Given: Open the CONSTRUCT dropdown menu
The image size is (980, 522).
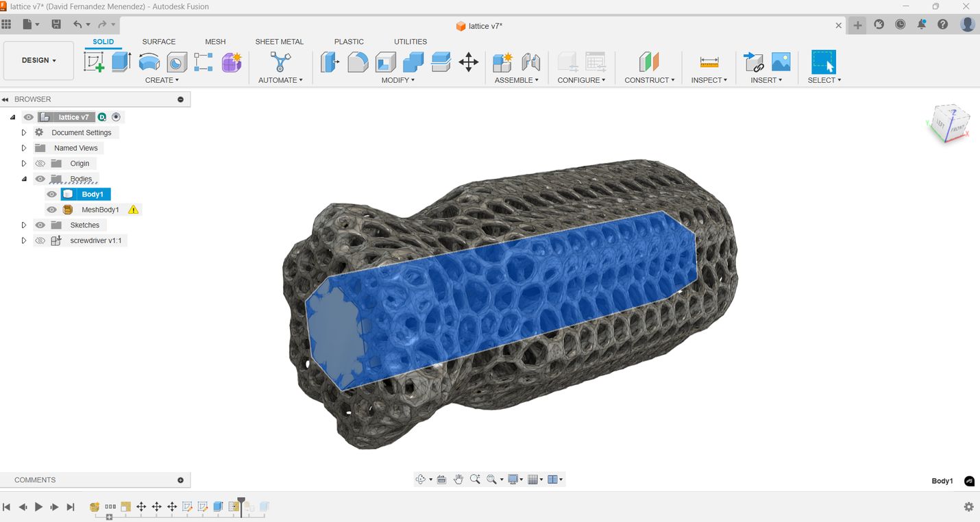Looking at the screenshot, I should [650, 80].
